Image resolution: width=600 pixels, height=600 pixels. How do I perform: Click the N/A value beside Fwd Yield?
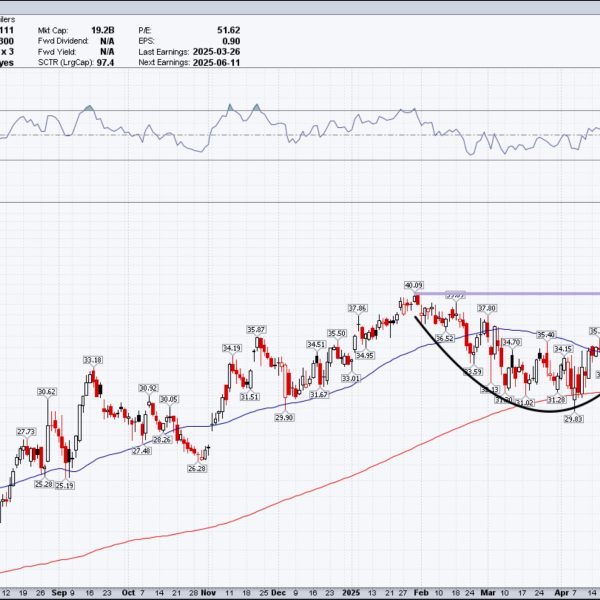coord(107,52)
